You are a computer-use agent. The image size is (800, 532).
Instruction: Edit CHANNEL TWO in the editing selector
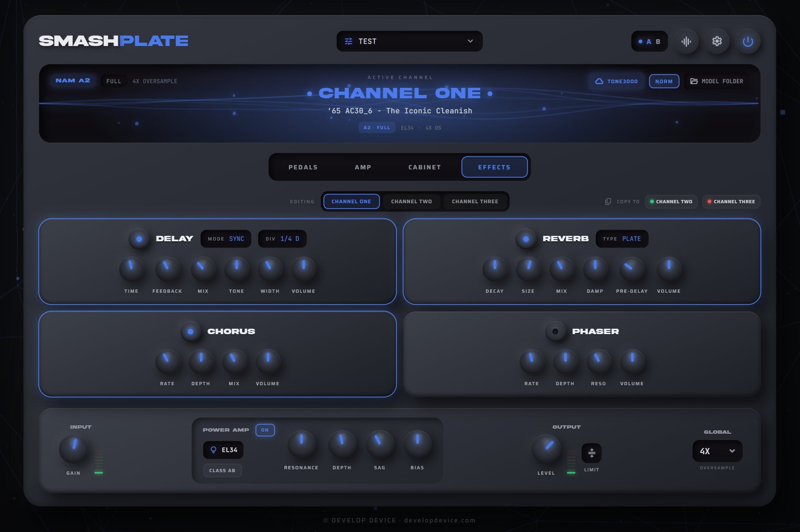click(412, 202)
